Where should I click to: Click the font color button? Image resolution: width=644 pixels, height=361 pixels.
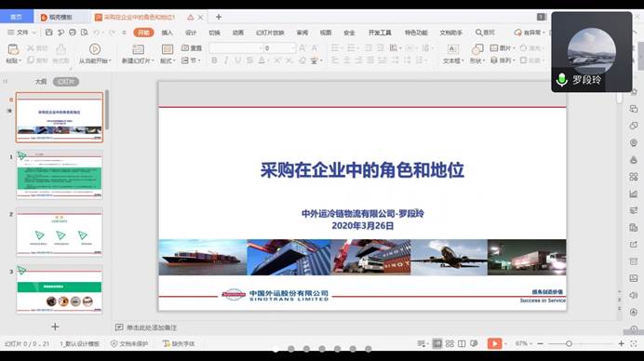pyautogui.click(x=262, y=60)
